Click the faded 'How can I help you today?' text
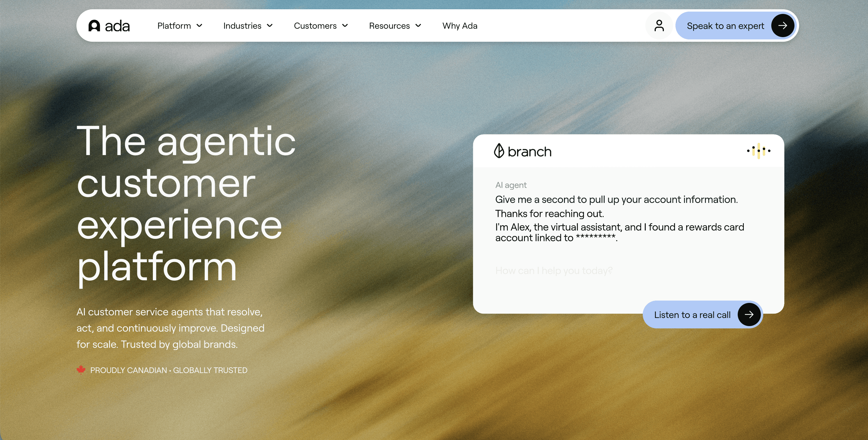This screenshot has height=440, width=868. (554, 271)
